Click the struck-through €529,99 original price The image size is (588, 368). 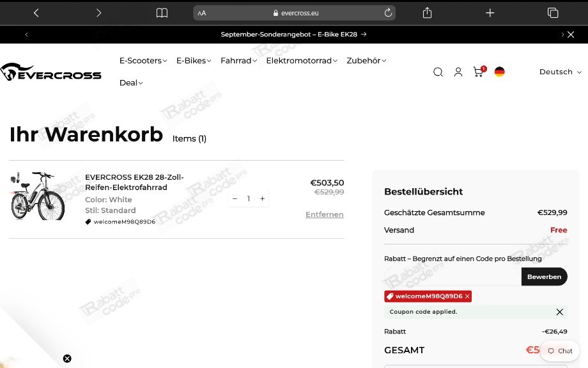pos(329,192)
